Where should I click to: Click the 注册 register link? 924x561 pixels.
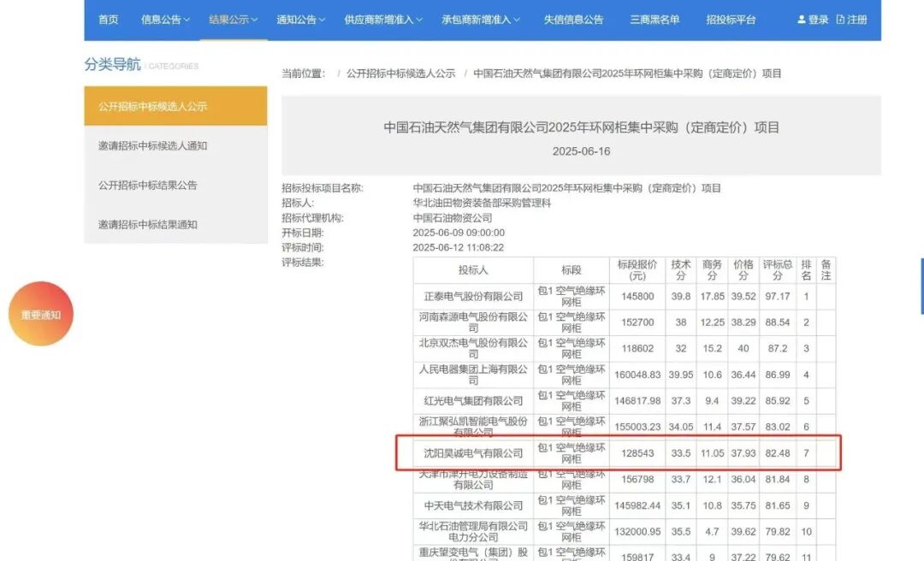click(851, 20)
